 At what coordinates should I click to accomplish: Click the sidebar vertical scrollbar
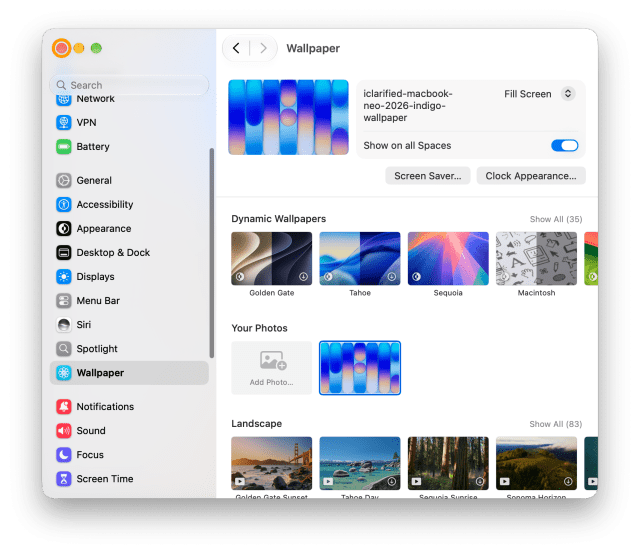pos(211,253)
